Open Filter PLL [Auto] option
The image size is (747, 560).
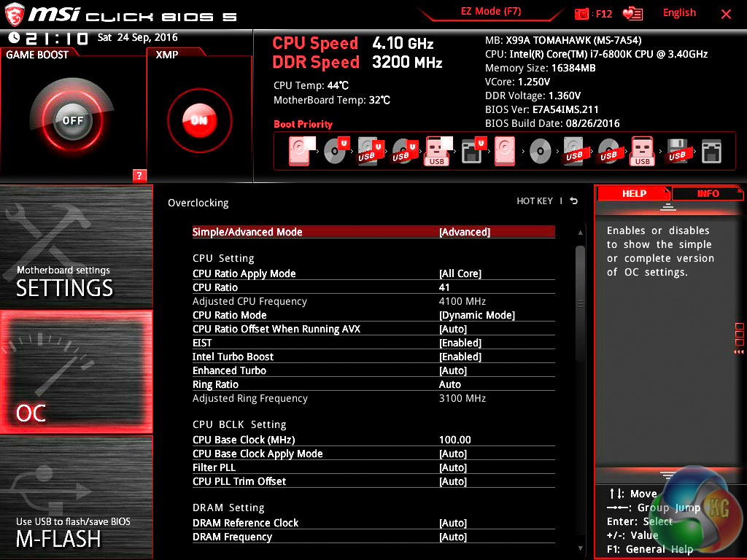(x=373, y=467)
